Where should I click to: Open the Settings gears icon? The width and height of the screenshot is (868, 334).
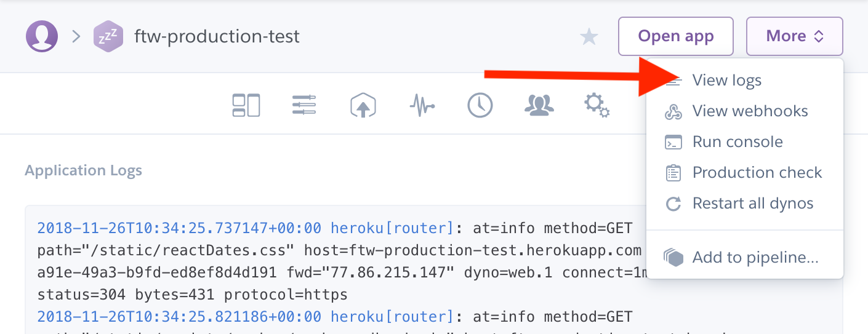pos(597,105)
